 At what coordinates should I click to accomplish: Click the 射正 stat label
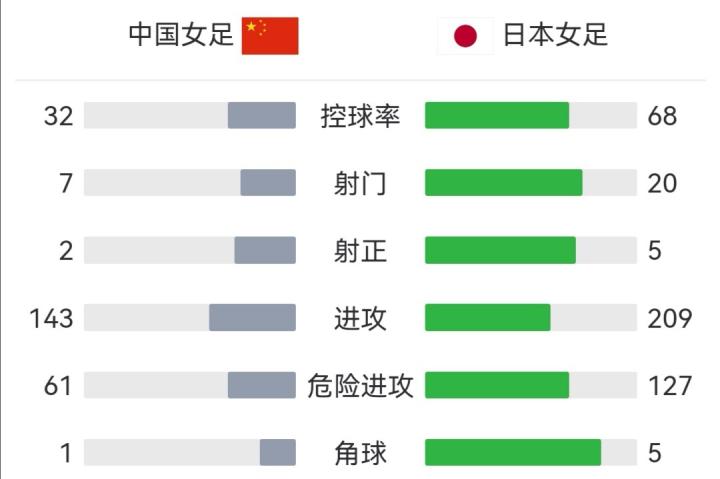click(x=360, y=250)
